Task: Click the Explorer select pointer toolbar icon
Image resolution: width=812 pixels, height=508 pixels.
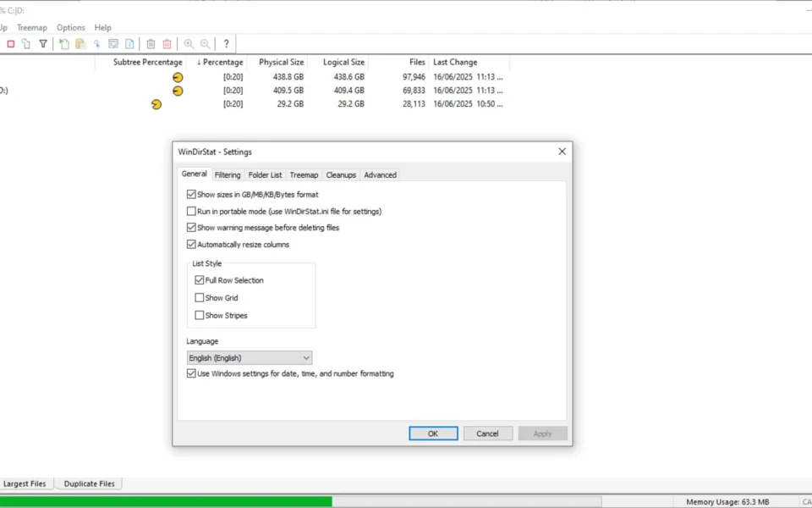Action: click(x=96, y=44)
